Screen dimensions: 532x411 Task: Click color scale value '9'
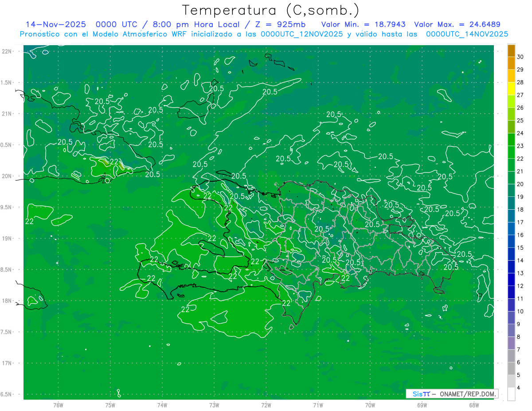click(519, 324)
